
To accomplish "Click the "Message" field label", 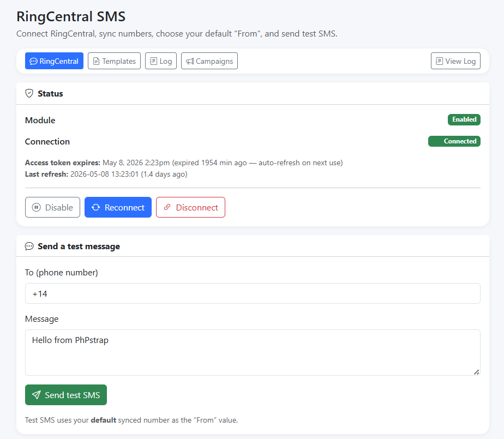I will pyautogui.click(x=42, y=319).
